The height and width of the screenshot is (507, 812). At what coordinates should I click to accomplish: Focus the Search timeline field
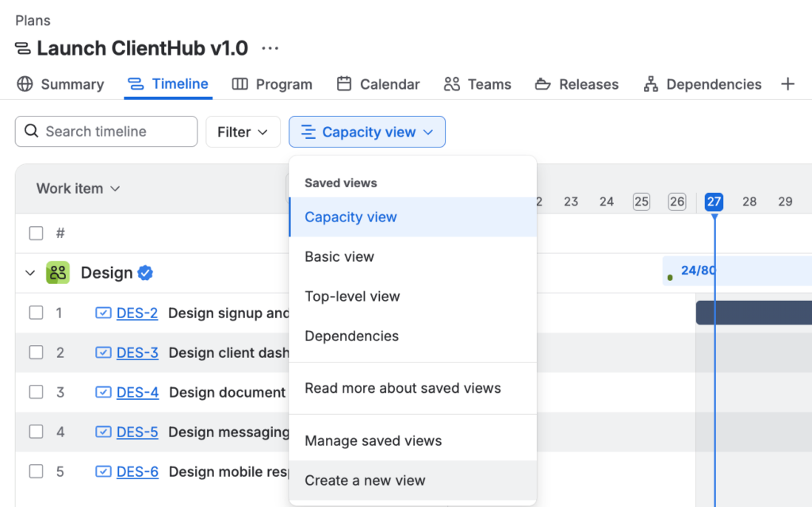106,131
